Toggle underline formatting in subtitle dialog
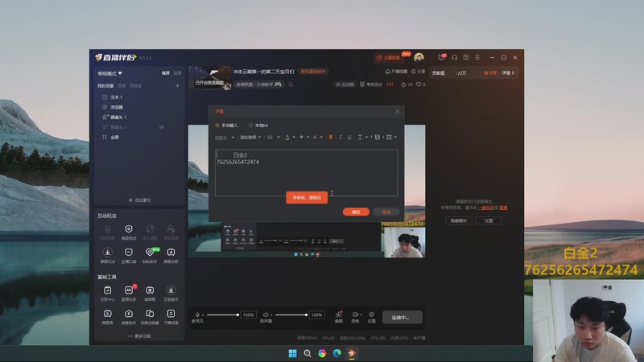This screenshot has height=362, width=644. click(x=349, y=137)
